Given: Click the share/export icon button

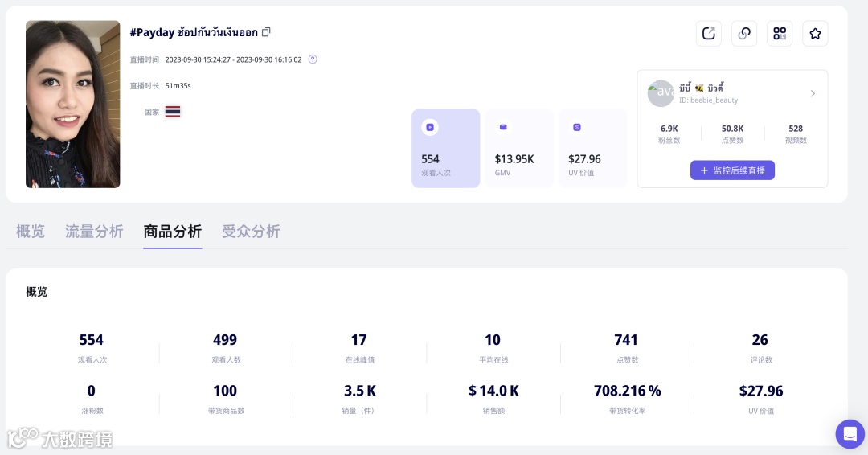Looking at the screenshot, I should (x=709, y=33).
